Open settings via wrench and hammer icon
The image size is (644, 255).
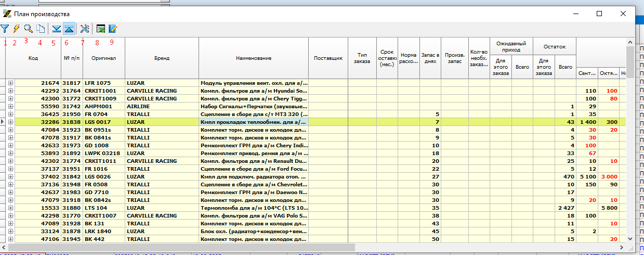point(86,29)
